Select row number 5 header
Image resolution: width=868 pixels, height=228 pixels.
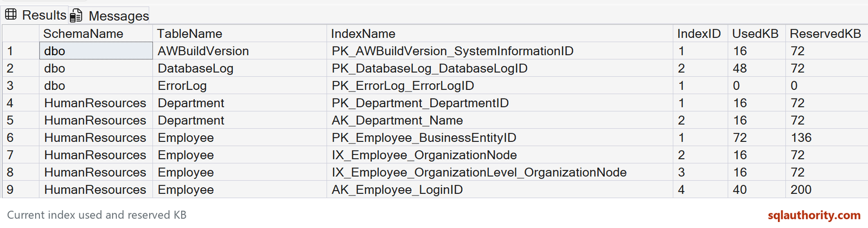[x=21, y=120]
